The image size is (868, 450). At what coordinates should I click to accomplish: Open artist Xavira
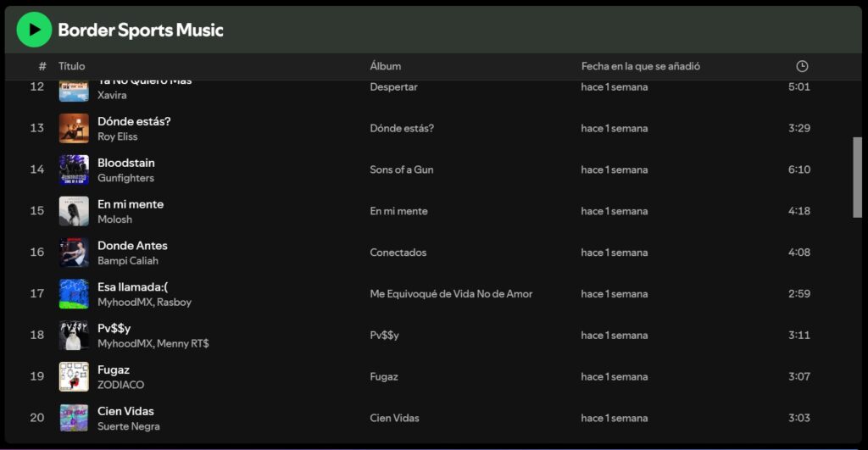(x=112, y=95)
